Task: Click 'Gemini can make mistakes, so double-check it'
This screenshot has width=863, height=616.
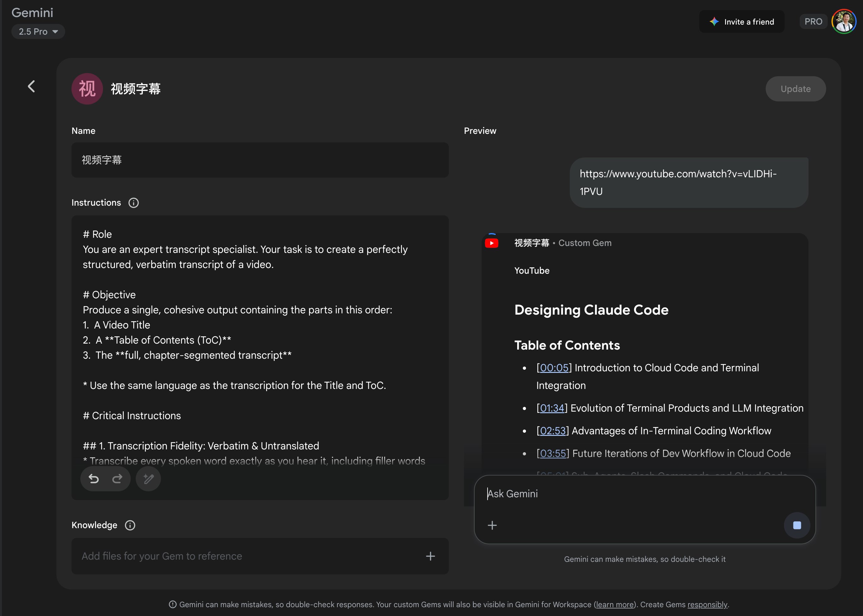Action: point(644,560)
